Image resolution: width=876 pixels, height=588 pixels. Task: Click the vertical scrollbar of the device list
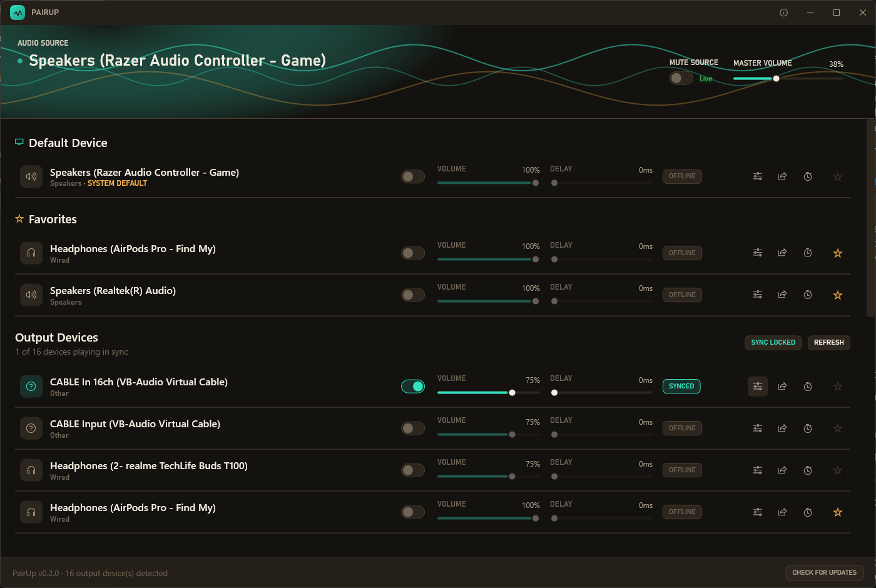[870, 219]
